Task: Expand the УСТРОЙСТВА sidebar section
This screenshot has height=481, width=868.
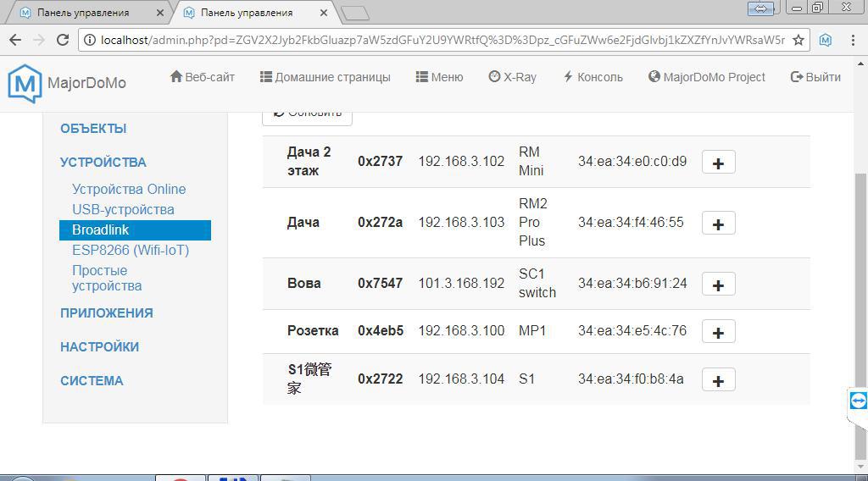Action: point(103,162)
